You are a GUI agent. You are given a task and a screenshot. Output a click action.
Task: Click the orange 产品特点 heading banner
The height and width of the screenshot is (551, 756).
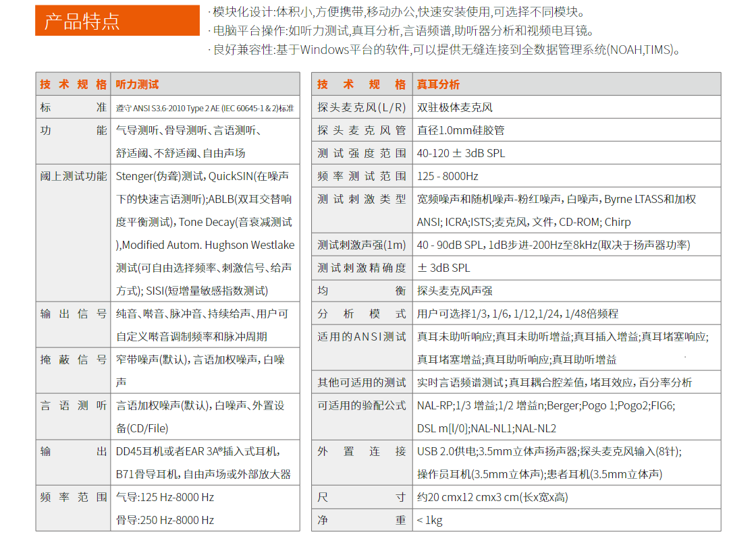(x=117, y=21)
